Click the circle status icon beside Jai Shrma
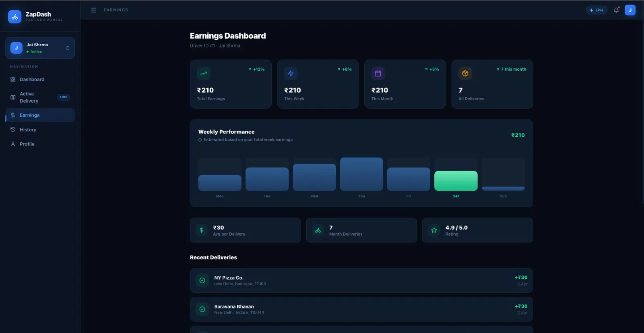This screenshot has height=333, width=644. pyautogui.click(x=67, y=48)
